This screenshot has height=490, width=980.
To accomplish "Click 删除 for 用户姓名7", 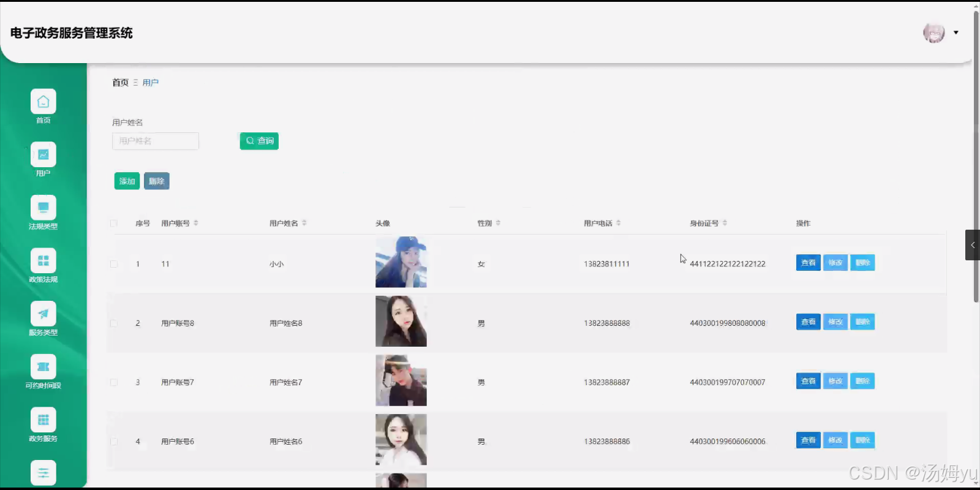I will 862,381.
